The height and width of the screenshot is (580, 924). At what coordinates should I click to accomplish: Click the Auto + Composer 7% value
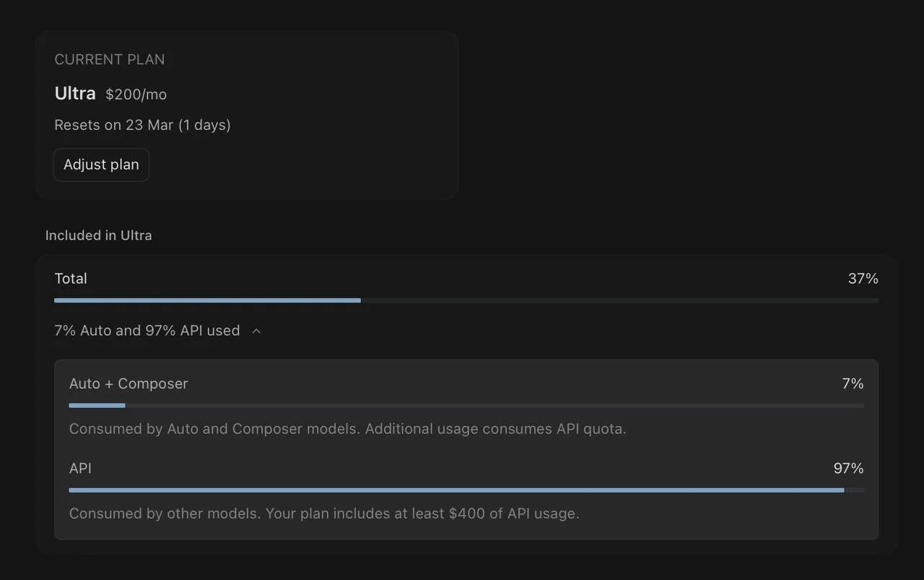[853, 384]
